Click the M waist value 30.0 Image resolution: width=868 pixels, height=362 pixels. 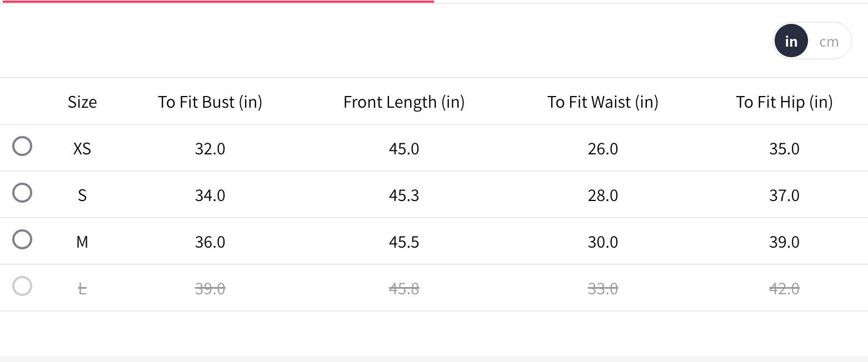[x=603, y=242]
